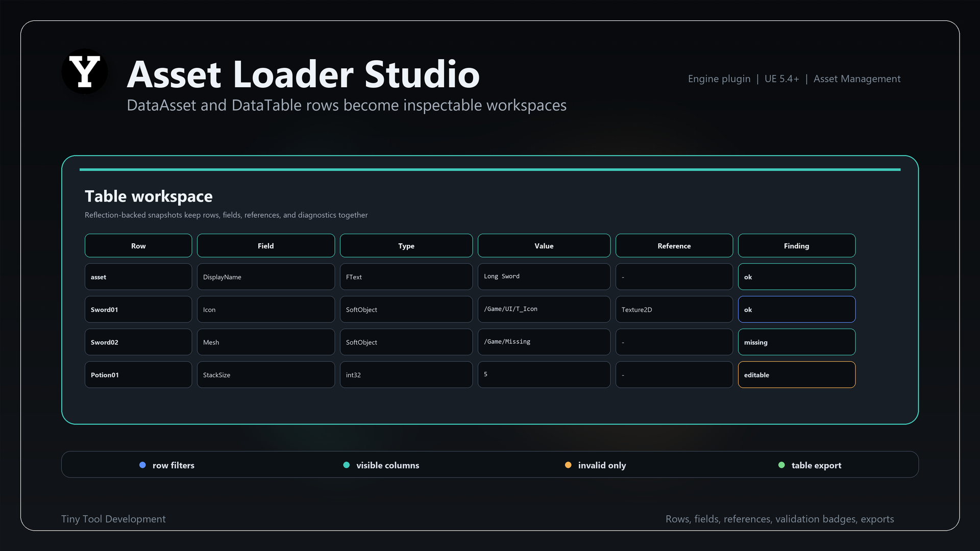Image resolution: width=980 pixels, height=551 pixels.
Task: Click the empty reference cell in Sword02 row
Action: tap(674, 342)
